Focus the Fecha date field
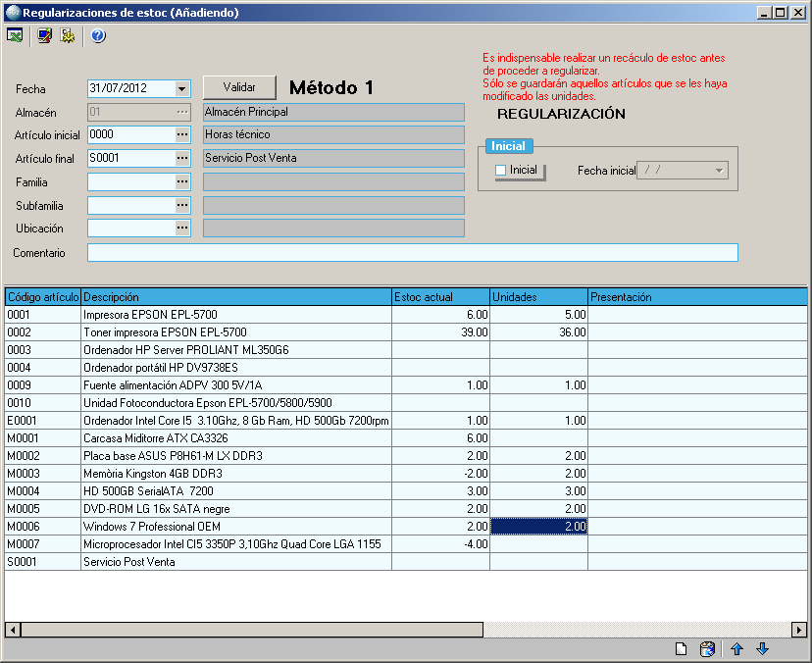 (x=131, y=88)
